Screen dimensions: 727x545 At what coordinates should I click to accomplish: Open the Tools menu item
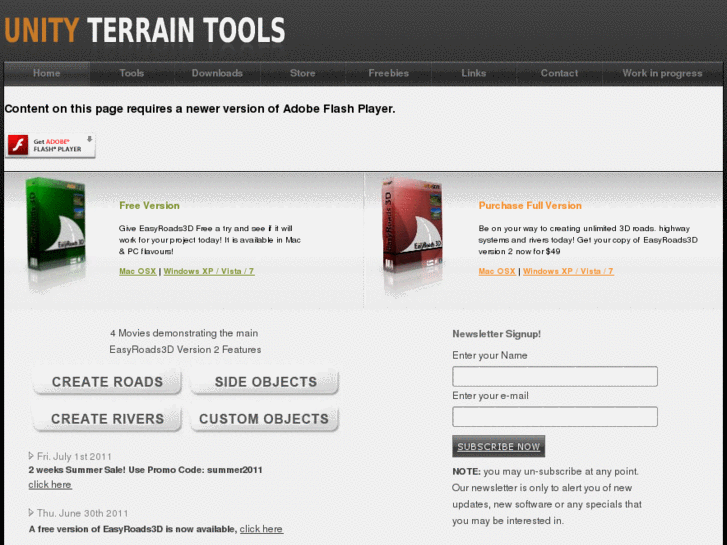click(x=132, y=73)
